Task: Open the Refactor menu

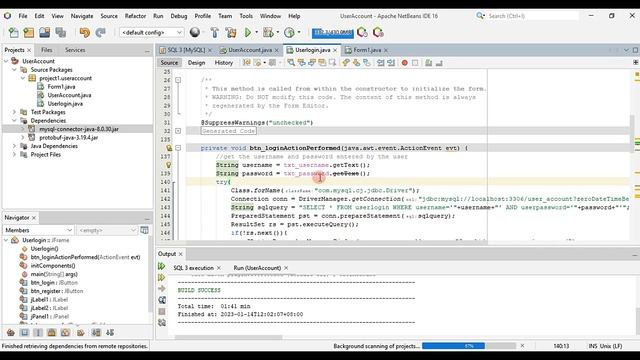Action: [x=135, y=16]
